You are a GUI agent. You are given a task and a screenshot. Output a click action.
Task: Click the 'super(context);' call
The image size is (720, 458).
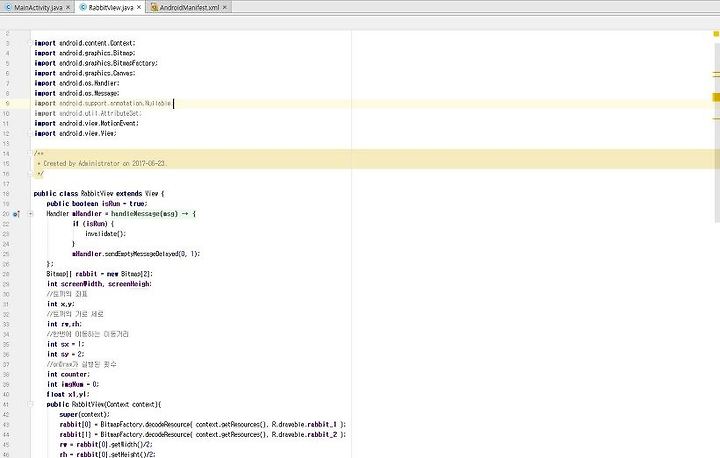coord(84,414)
